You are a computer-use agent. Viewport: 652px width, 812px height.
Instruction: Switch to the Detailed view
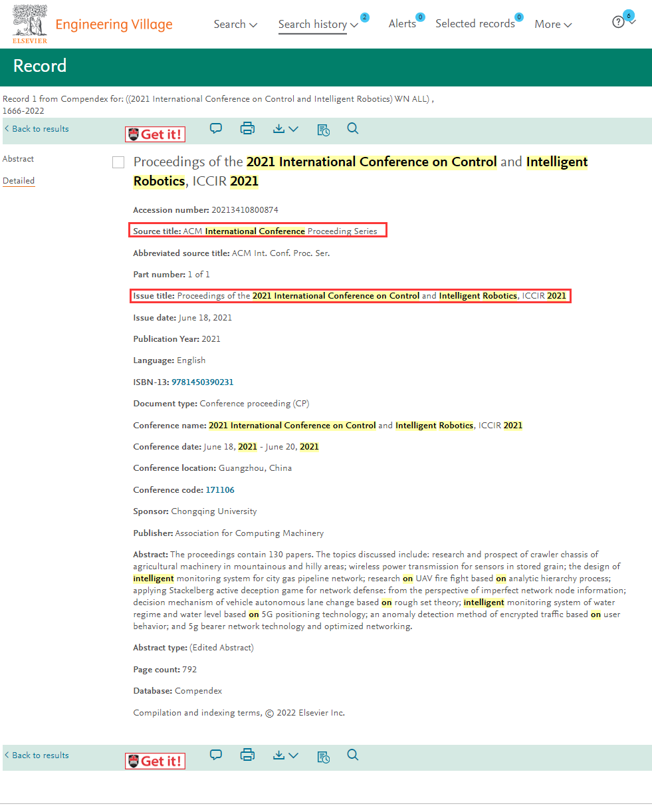click(x=19, y=181)
